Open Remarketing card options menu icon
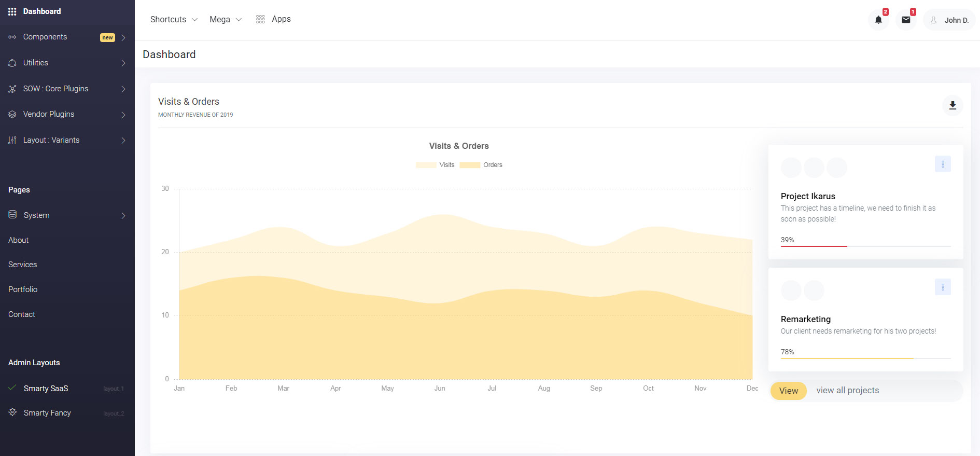Viewport: 980px width, 456px height. (943, 287)
